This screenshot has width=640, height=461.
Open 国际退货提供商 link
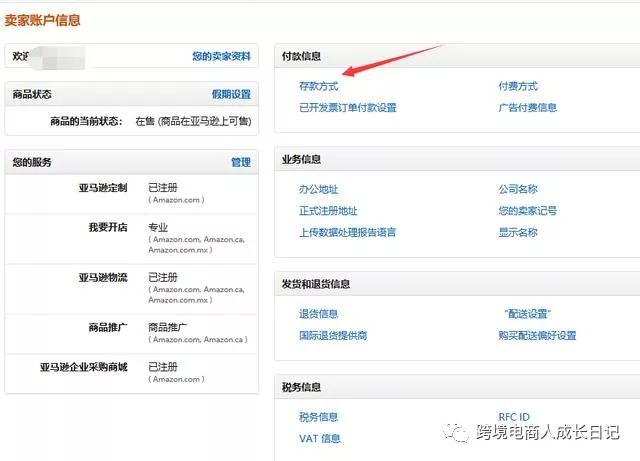(x=333, y=335)
